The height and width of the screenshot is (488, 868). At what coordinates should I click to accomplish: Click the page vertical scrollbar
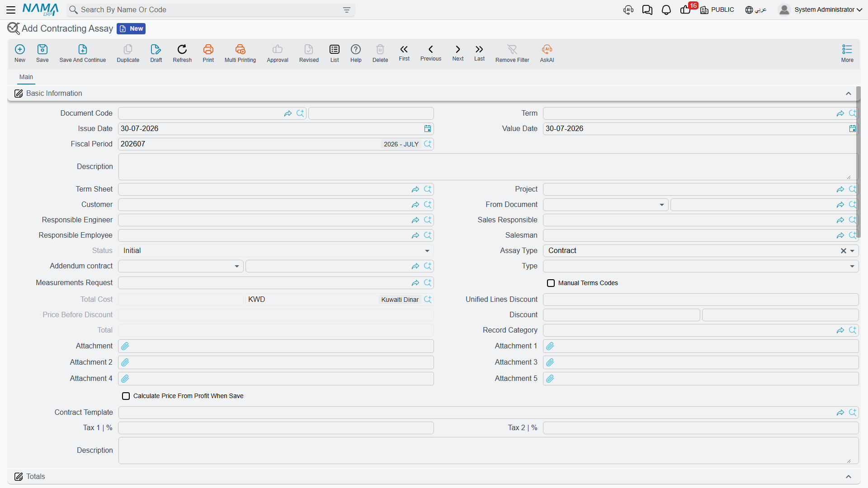(858, 163)
